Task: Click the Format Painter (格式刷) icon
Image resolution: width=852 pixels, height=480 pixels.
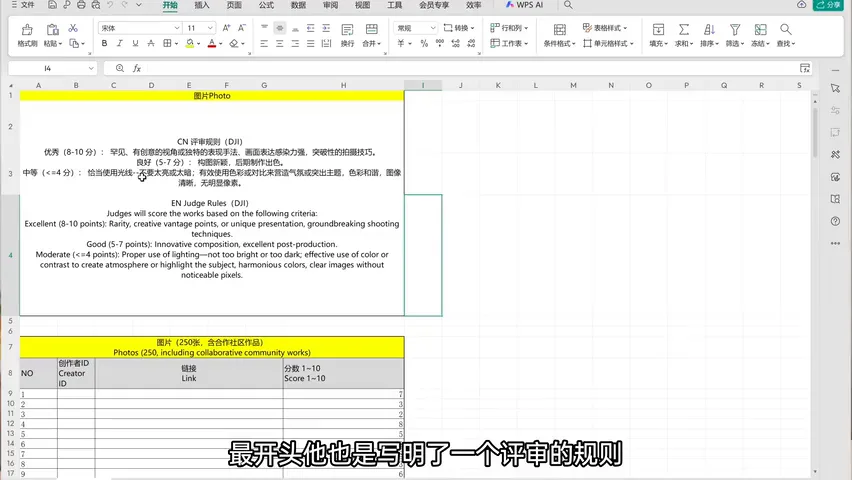Action: click(x=27, y=29)
